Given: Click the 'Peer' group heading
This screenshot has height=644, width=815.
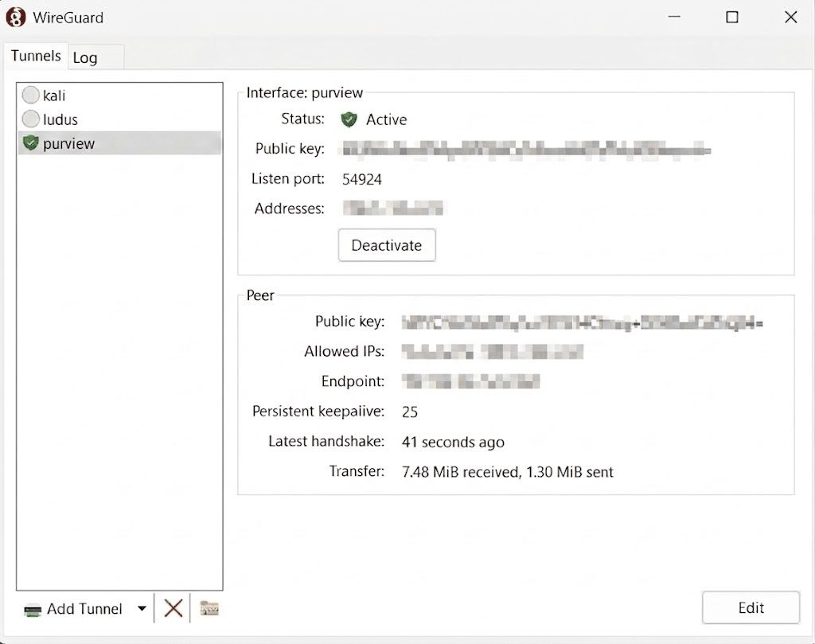Looking at the screenshot, I should tap(260, 295).
